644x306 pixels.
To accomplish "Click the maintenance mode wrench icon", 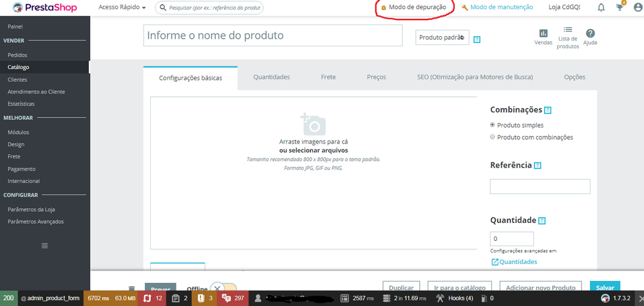I will 465,7.
